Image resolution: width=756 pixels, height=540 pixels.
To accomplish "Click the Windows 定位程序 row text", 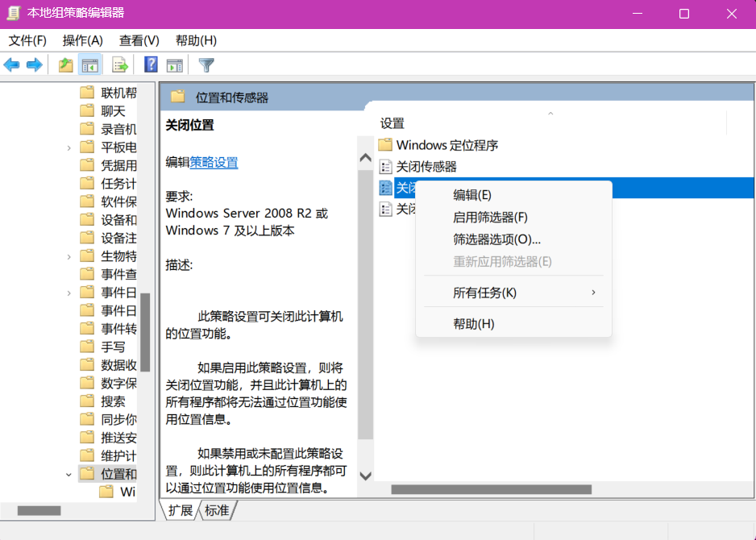I will coord(447,145).
